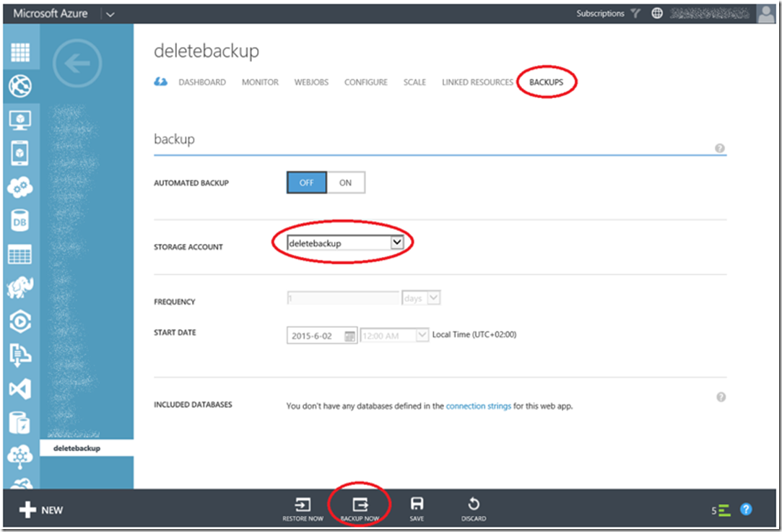782x532 pixels.
Task: Expand the Microsoft Azure header chevron
Action: click(x=110, y=14)
